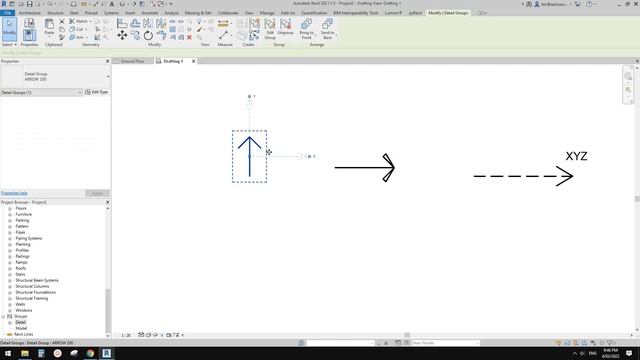Open the Properties help link
640x360 pixels.
[x=14, y=193]
